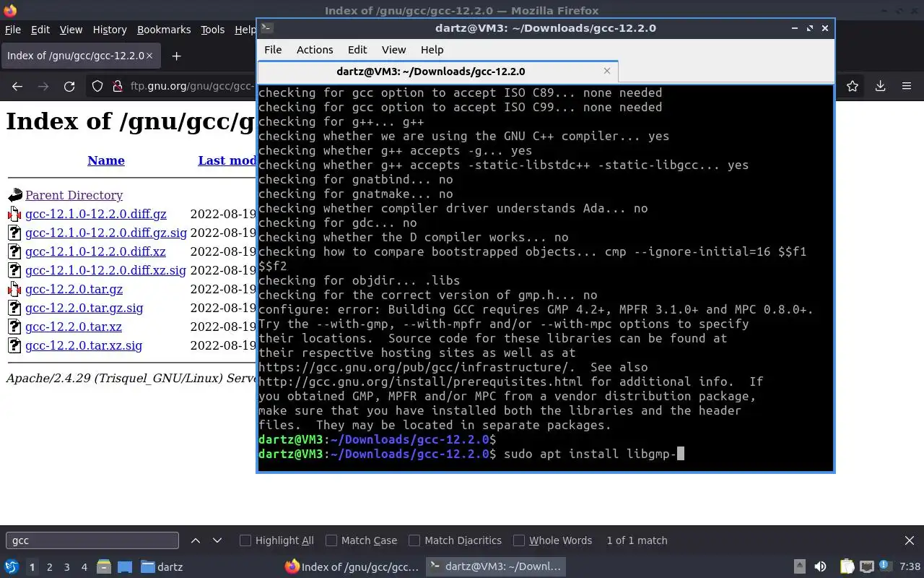This screenshot has height=578, width=924.
Task: Open terminal Edit menu
Action: click(357, 50)
